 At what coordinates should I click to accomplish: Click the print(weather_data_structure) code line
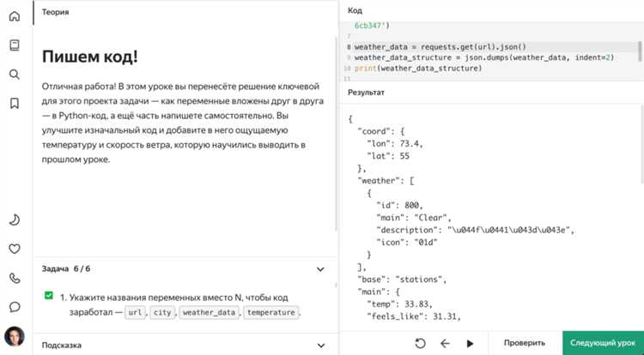pos(418,68)
